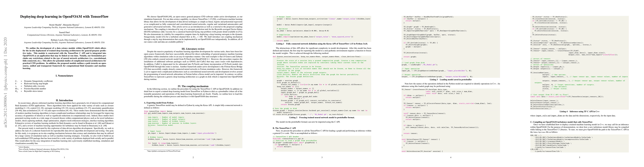Click the page number 1 footer

[64, 158]
